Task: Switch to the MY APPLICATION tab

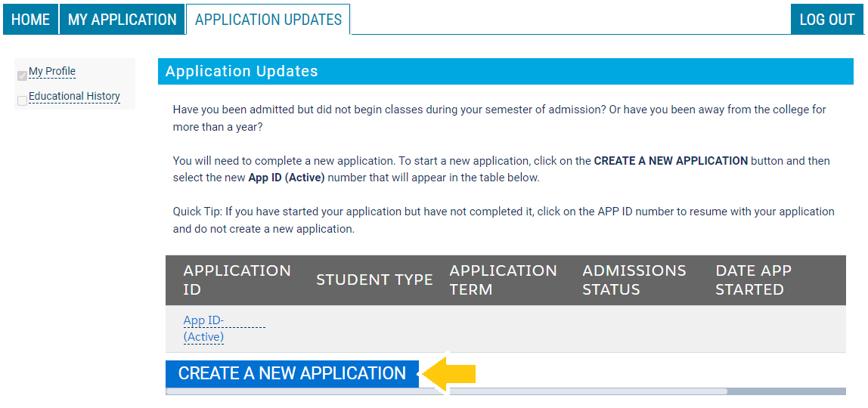Action: (122, 20)
